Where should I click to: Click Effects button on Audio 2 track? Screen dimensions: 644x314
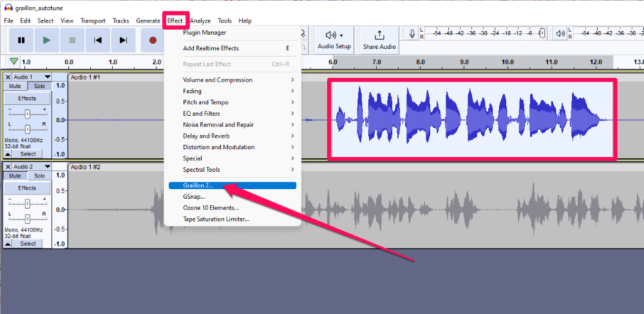(x=27, y=188)
